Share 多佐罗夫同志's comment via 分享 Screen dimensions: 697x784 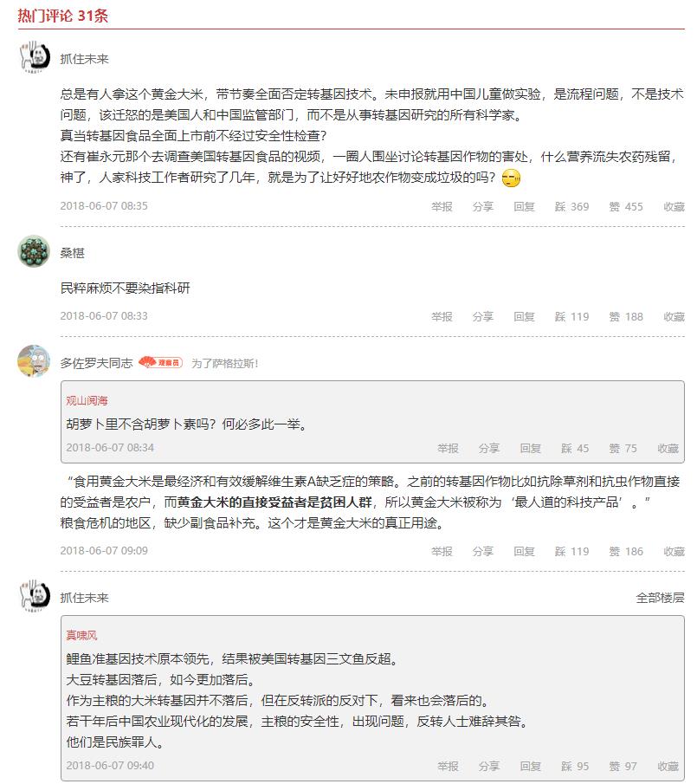[x=482, y=551]
